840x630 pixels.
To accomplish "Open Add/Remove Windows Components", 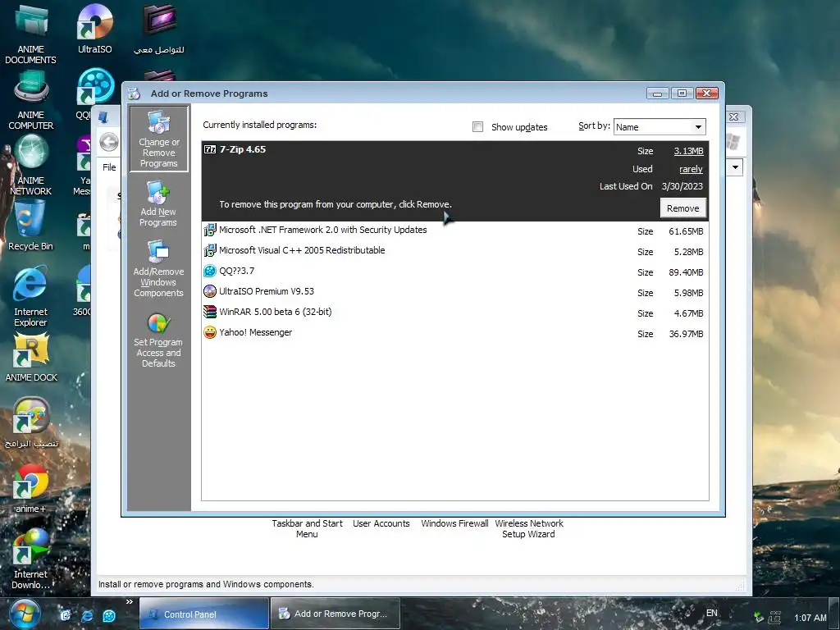I will tap(158, 268).
